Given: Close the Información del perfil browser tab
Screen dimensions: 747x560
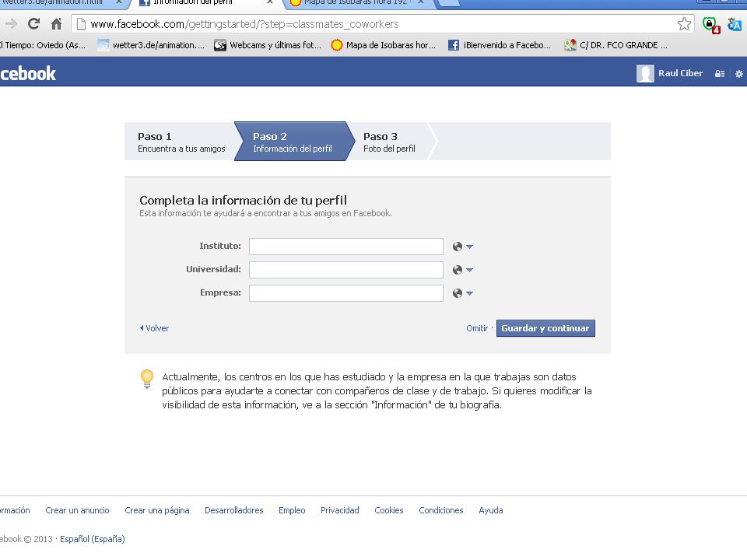Looking at the screenshot, I should 270,2.
